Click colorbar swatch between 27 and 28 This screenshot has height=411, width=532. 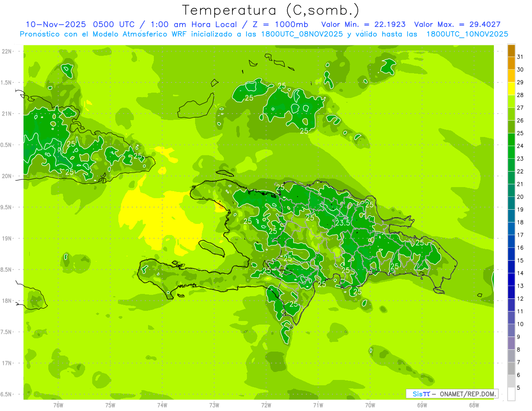(x=511, y=102)
